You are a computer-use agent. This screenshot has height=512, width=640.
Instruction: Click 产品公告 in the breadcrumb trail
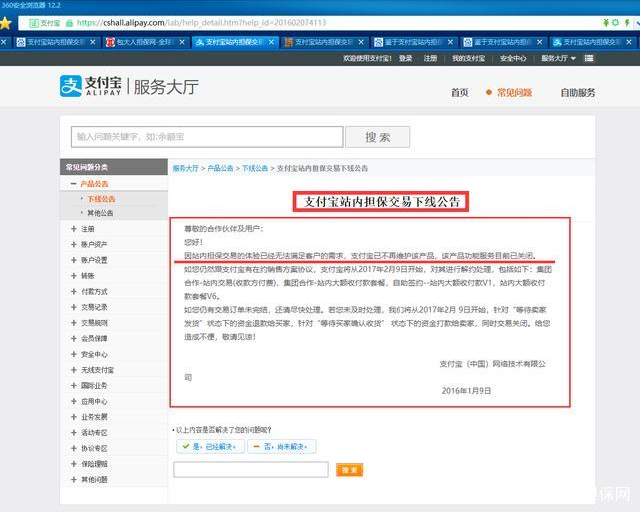click(x=220, y=168)
